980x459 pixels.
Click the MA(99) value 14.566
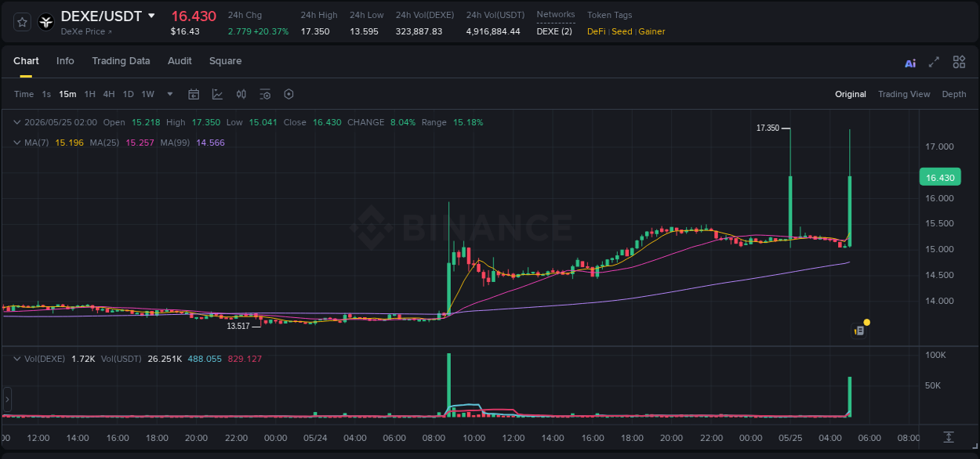click(x=210, y=143)
